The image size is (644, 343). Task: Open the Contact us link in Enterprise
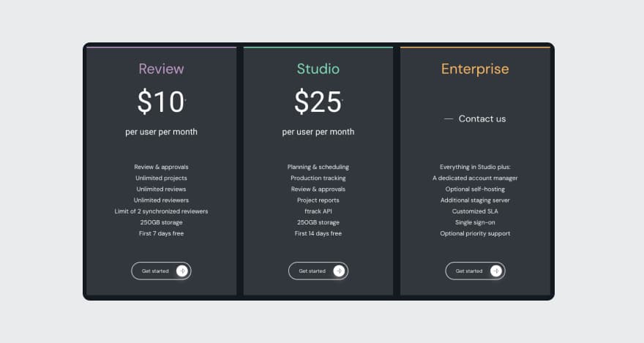(482, 118)
